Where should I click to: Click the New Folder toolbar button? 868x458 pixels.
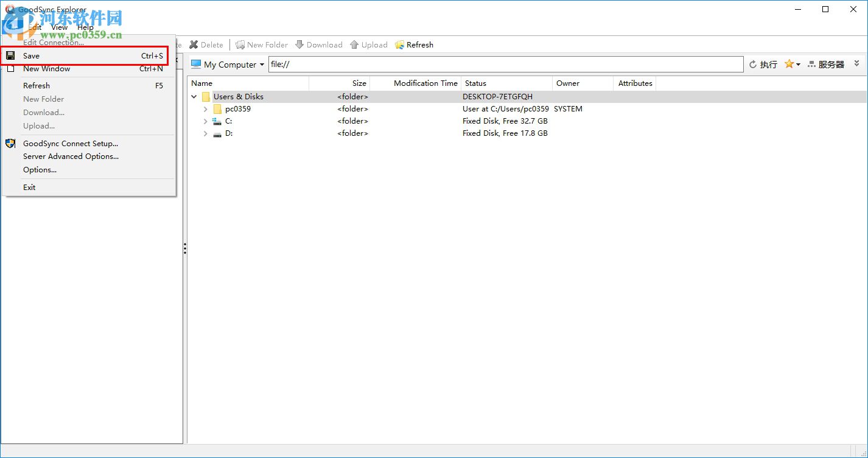(262, 45)
